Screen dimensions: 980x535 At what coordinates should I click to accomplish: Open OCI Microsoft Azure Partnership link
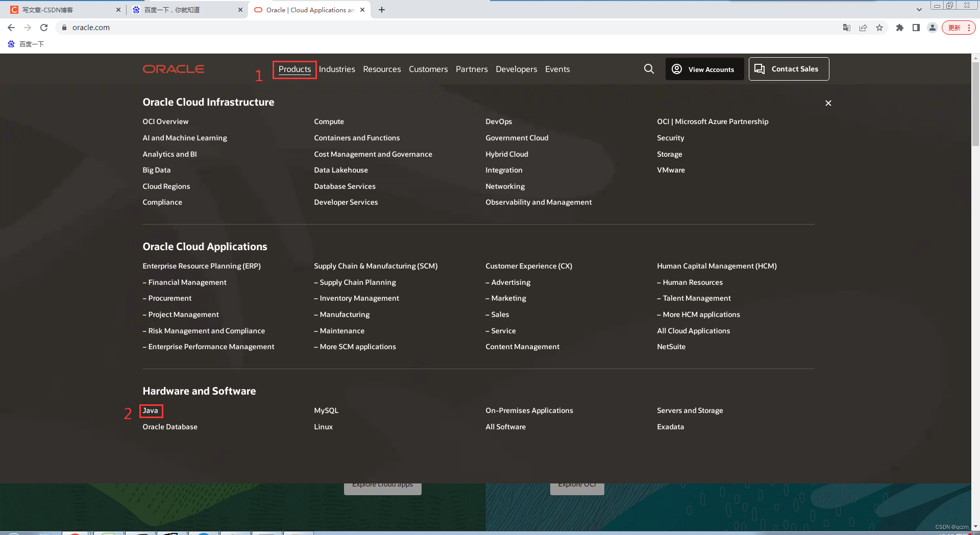click(713, 121)
